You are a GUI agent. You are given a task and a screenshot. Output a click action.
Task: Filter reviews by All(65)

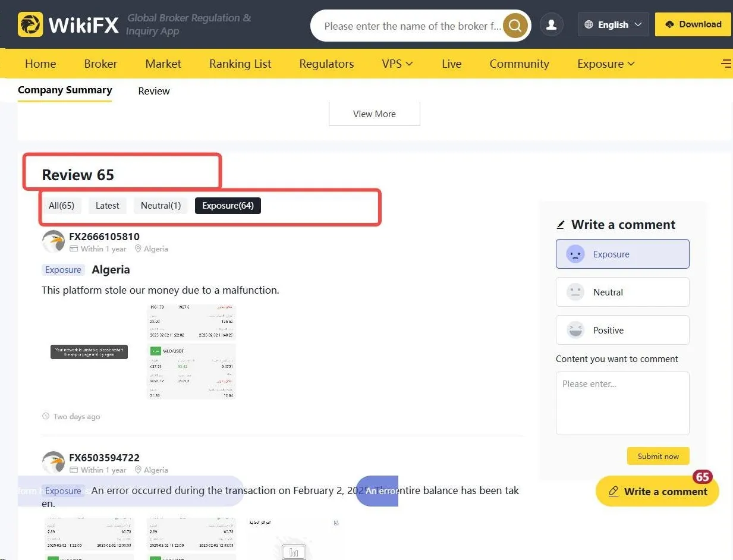click(61, 206)
